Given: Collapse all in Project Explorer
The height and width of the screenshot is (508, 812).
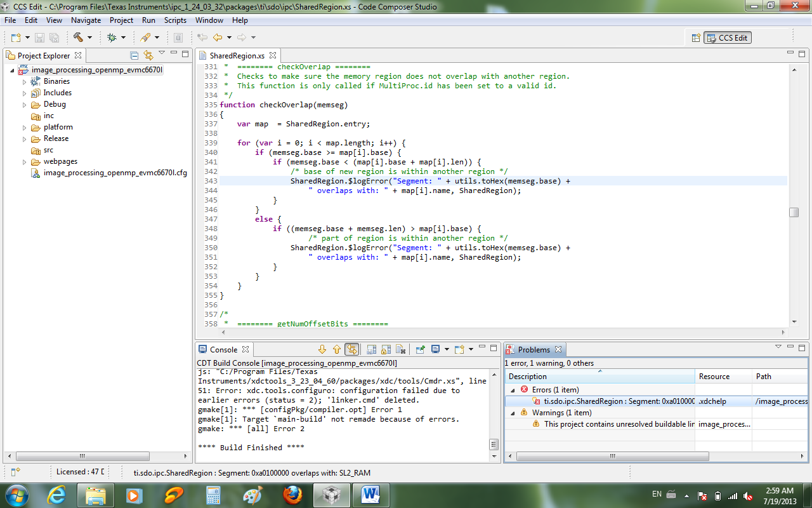Looking at the screenshot, I should (134, 55).
